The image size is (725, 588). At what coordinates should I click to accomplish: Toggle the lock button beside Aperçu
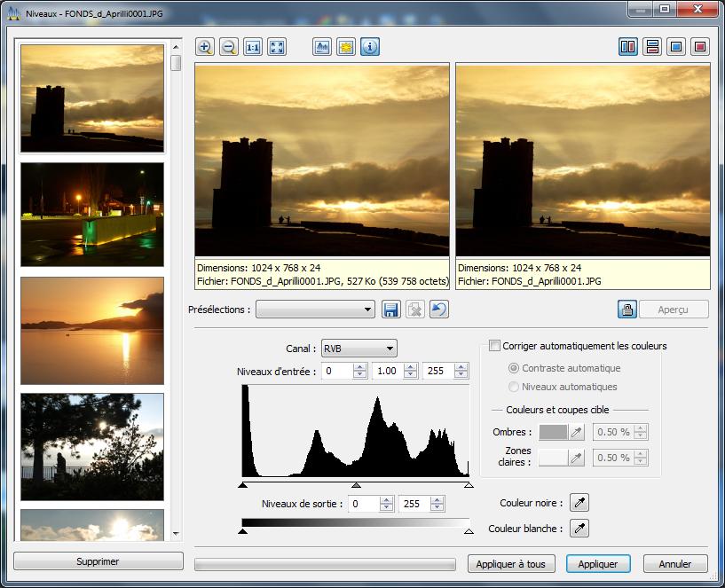tap(627, 310)
